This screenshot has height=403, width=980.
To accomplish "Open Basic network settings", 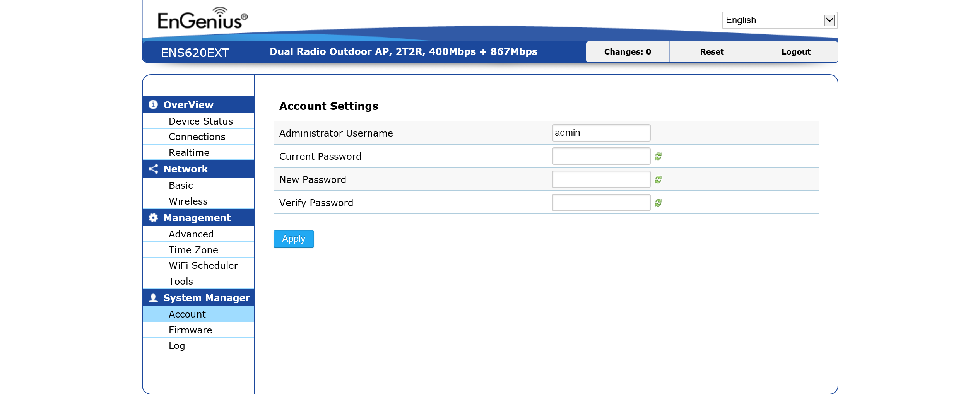I will click(198, 185).
